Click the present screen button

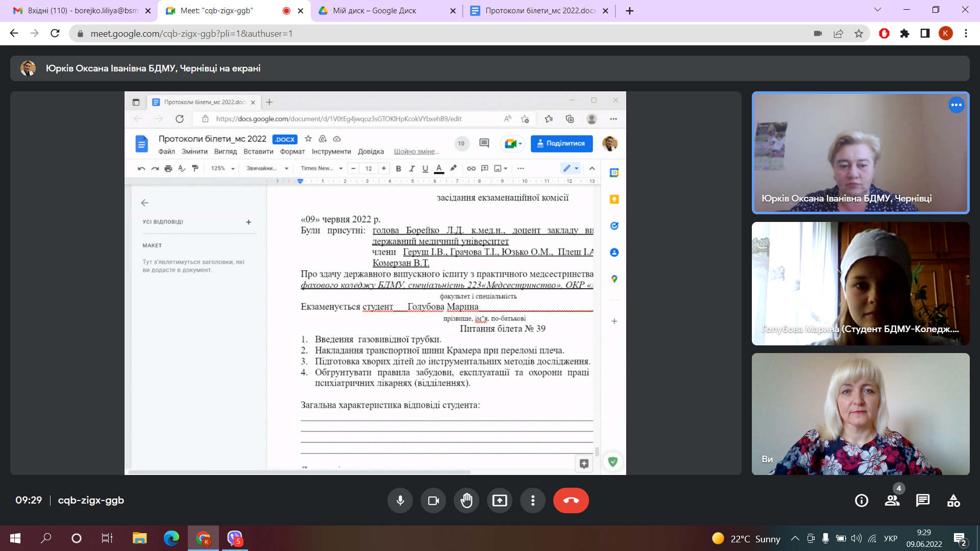(x=500, y=500)
